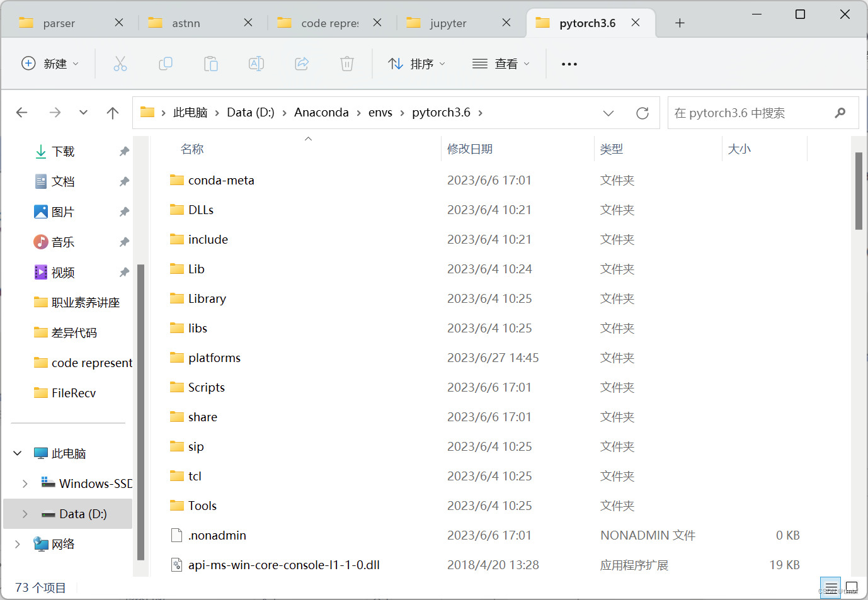Open the 新建 dropdown menu
868x600 pixels.
pos(50,64)
